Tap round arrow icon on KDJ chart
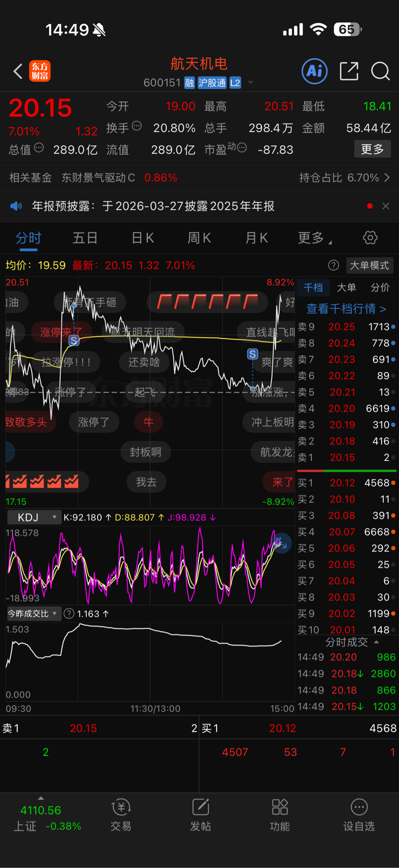Screen dimensions: 399x868 click(x=281, y=543)
